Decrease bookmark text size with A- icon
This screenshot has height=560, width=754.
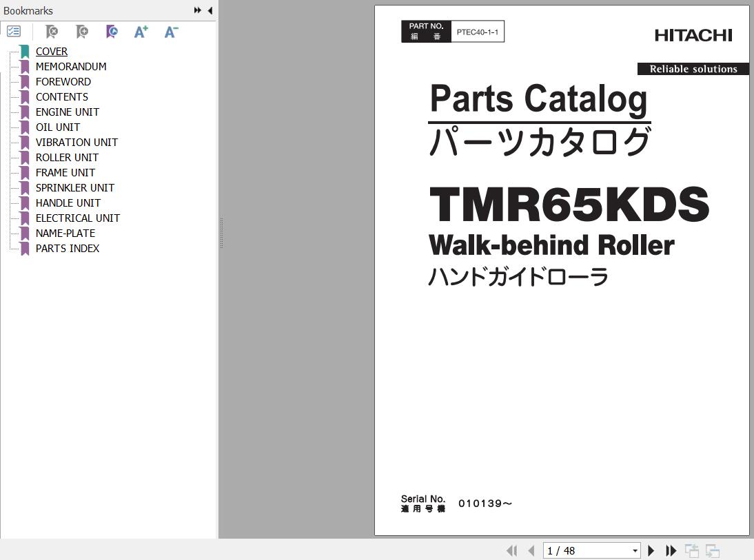tap(171, 32)
